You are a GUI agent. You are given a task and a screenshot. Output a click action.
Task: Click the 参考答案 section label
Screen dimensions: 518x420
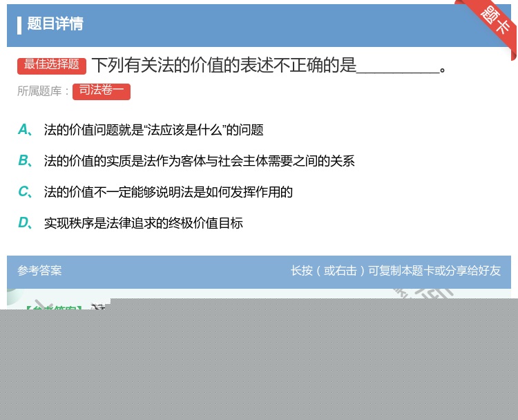39,271
